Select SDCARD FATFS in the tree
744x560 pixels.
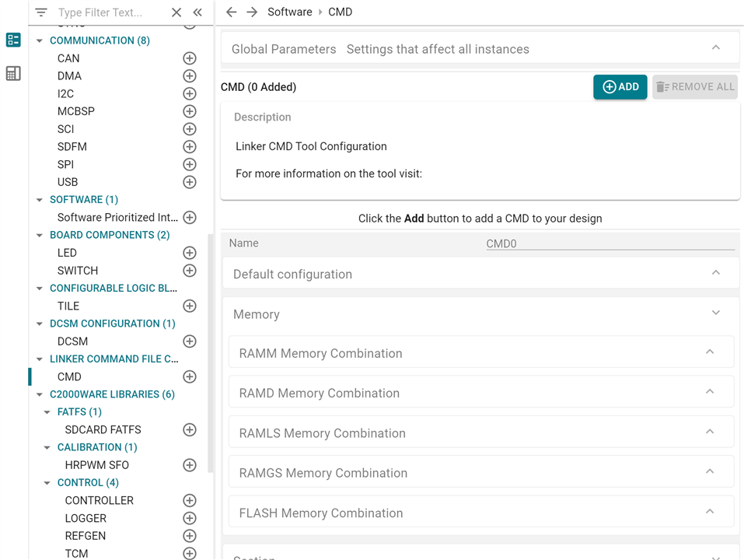[x=103, y=429]
